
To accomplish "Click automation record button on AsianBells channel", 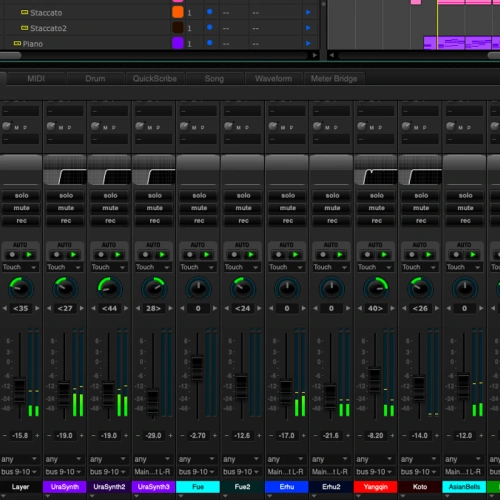I will pos(456,255).
